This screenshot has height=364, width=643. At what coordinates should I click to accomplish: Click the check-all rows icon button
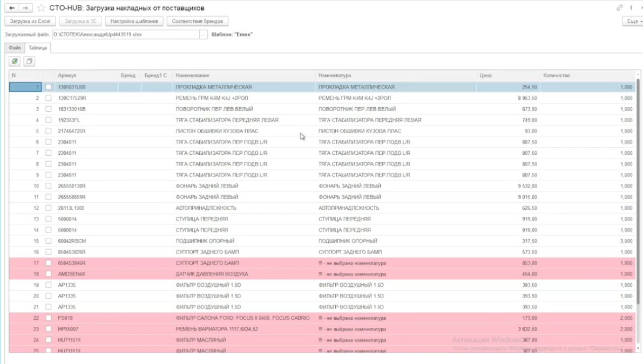15,61
